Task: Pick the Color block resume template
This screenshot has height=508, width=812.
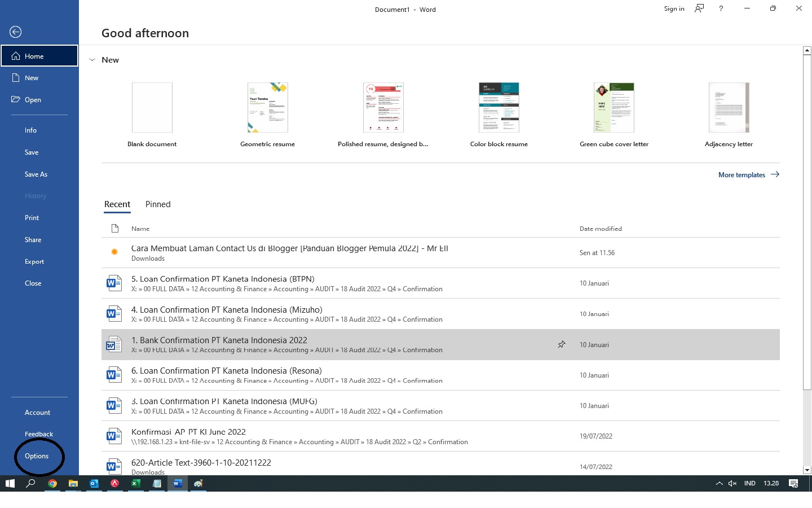Action: click(499, 115)
